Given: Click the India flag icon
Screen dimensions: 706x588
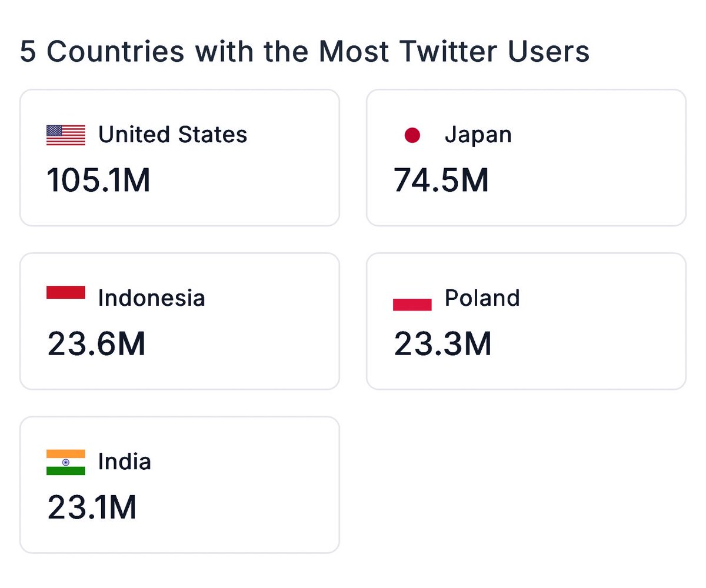Looking at the screenshot, I should [x=66, y=462].
